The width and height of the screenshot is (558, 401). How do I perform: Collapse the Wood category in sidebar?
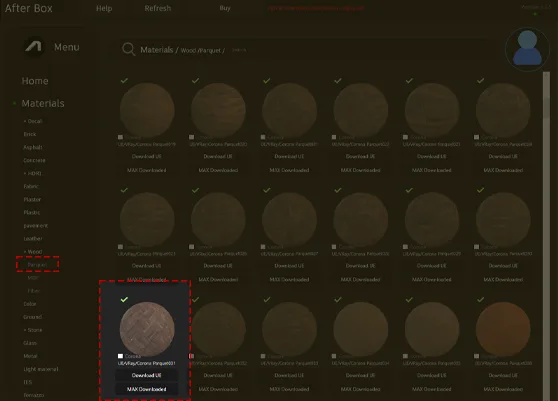(33, 252)
